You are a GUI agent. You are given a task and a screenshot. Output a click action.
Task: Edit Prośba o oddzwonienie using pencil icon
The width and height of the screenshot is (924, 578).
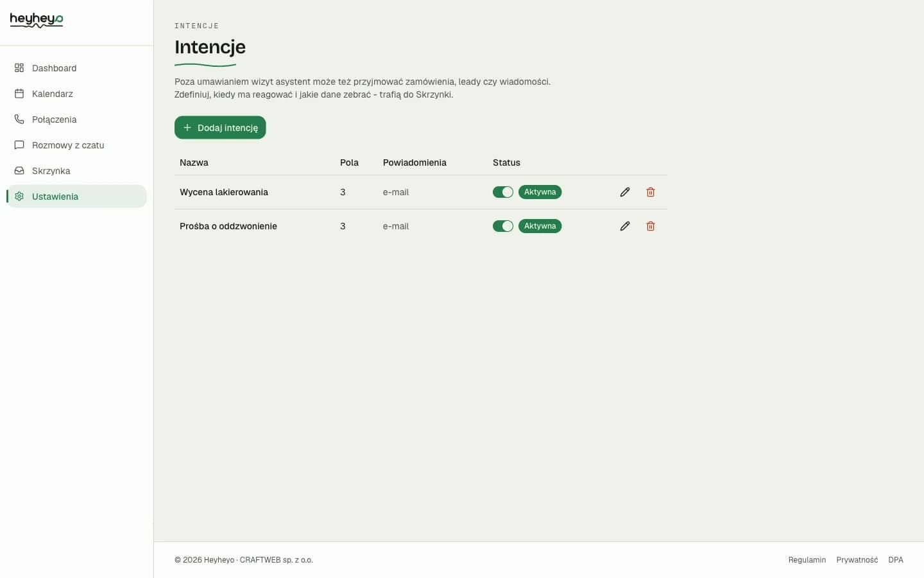point(625,226)
